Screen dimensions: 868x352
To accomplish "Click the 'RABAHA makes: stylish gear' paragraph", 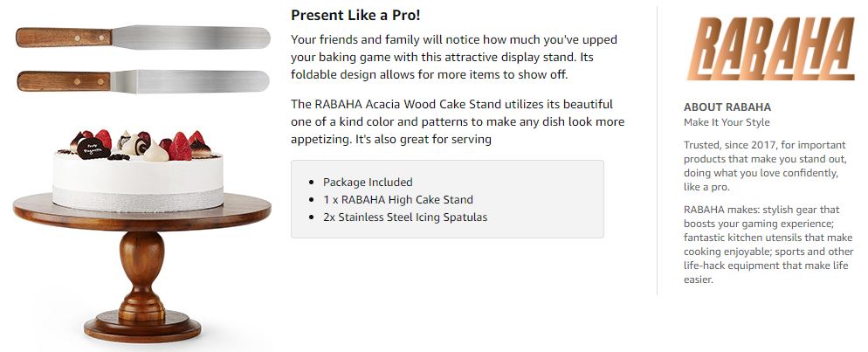I will point(768,245).
